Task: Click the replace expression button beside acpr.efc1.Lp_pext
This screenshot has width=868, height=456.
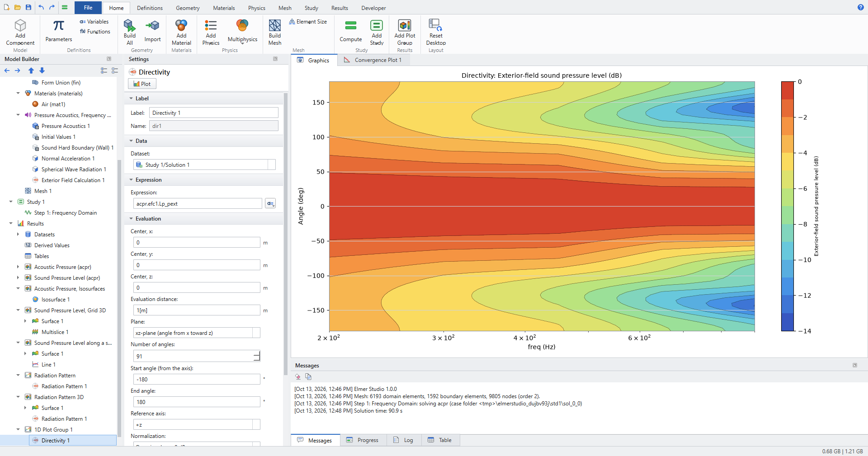Action: [x=270, y=204]
